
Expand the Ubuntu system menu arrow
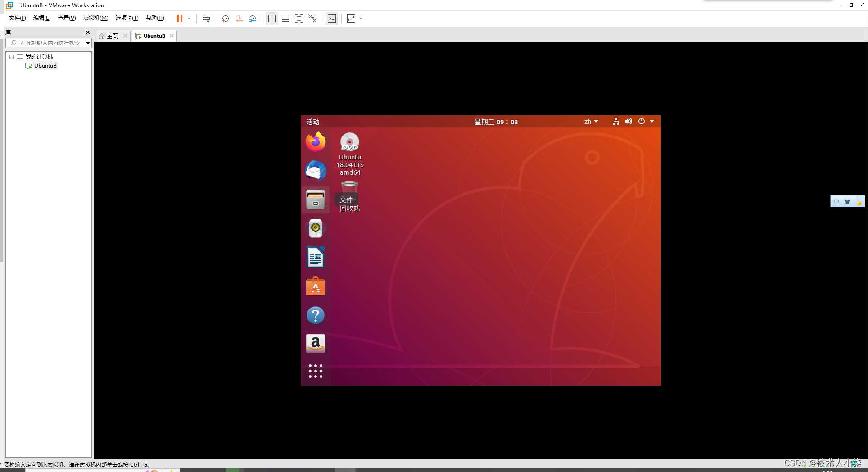(652, 122)
